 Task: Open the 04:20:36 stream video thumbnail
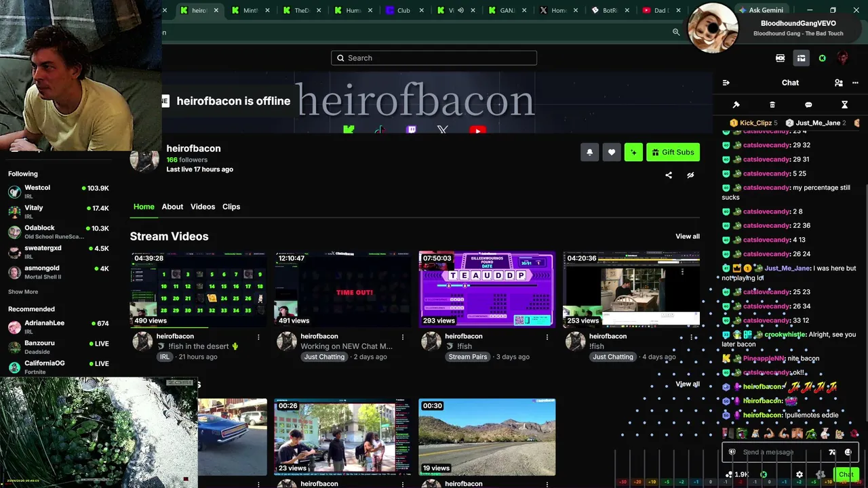pos(631,289)
